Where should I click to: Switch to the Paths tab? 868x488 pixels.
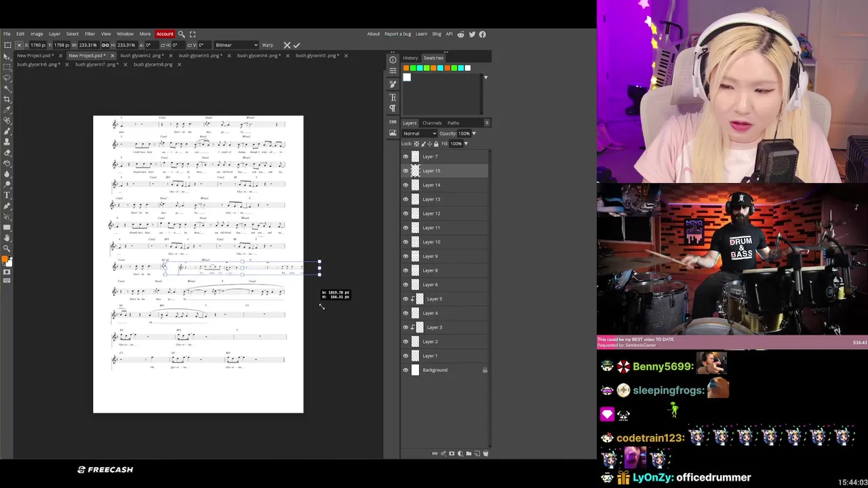[453, 123]
